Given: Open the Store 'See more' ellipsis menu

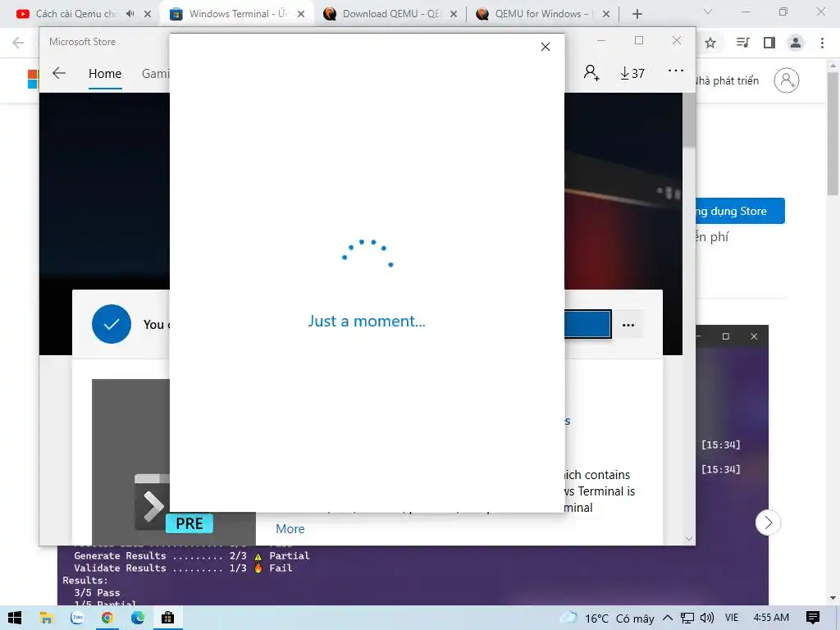Looking at the screenshot, I should [x=676, y=71].
